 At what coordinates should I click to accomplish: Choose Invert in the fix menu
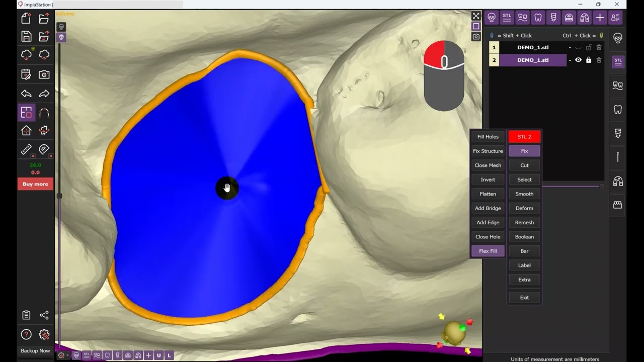click(x=488, y=179)
